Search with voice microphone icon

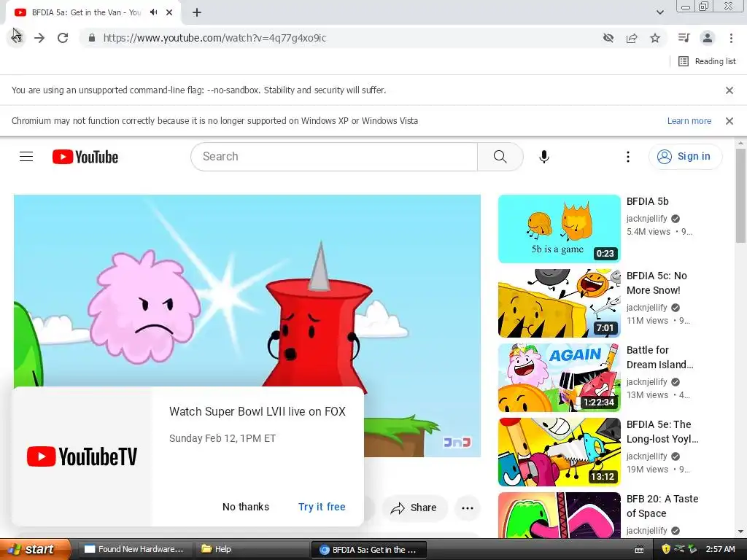[x=543, y=156]
